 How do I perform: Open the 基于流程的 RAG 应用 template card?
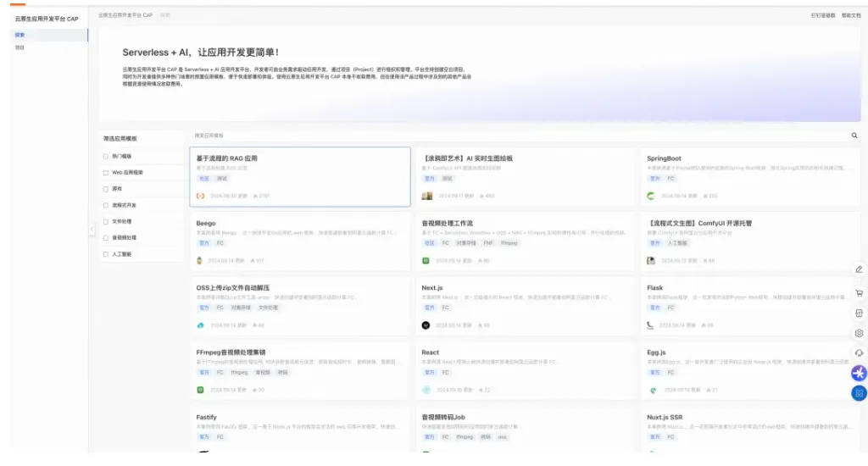[300, 177]
